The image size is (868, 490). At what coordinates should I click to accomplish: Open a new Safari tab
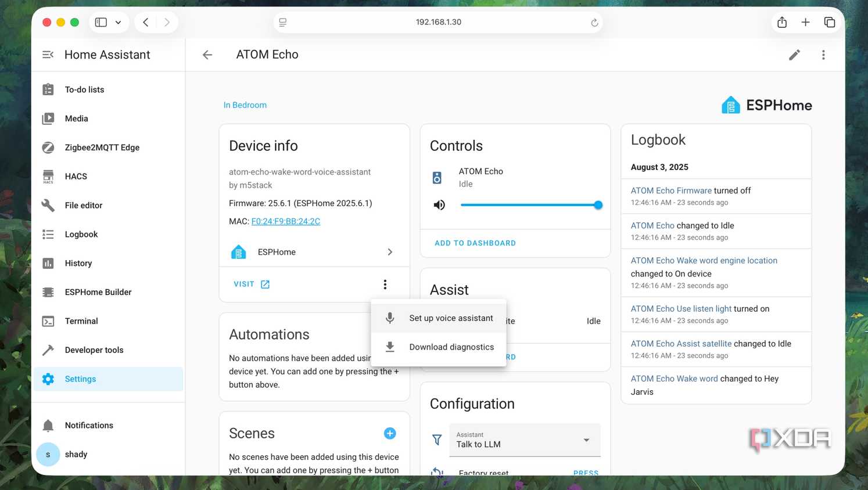[x=805, y=22]
